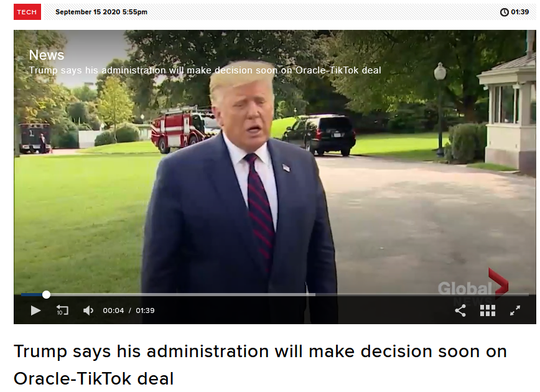Open the more videos grid icon
The width and height of the screenshot is (540, 392).
(x=488, y=310)
